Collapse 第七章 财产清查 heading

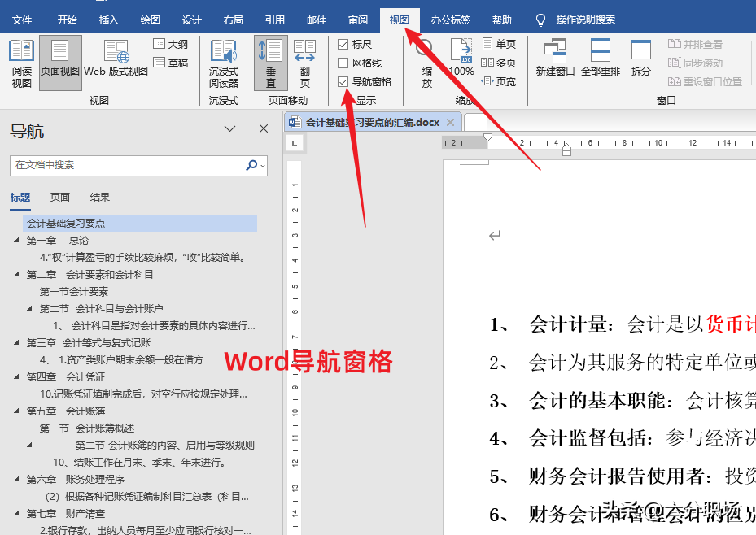click(16, 513)
